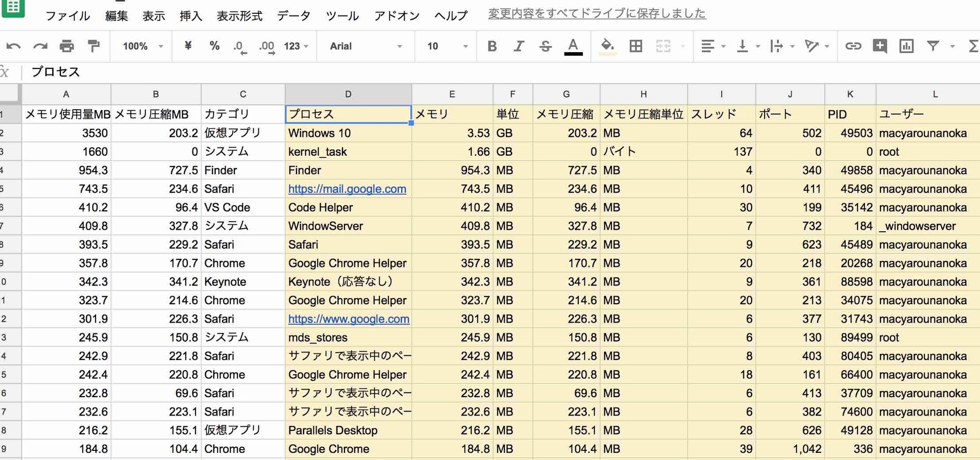The image size is (980, 460).
Task: Toggle bold formatting
Action: 492,46
